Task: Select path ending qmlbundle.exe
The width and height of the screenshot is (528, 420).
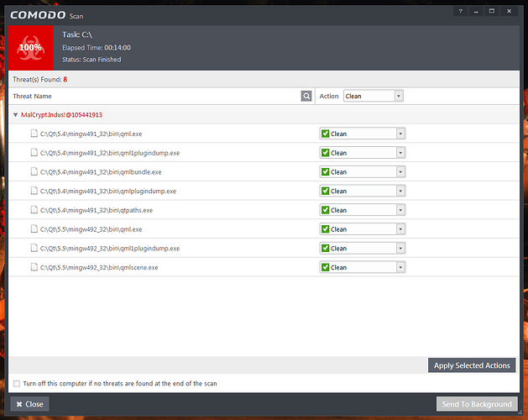Action: pos(101,172)
